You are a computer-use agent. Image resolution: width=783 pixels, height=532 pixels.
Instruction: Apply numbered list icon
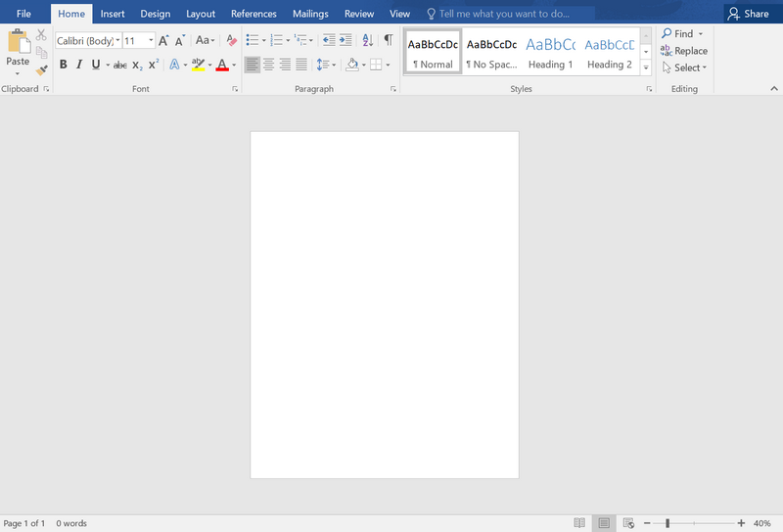276,40
